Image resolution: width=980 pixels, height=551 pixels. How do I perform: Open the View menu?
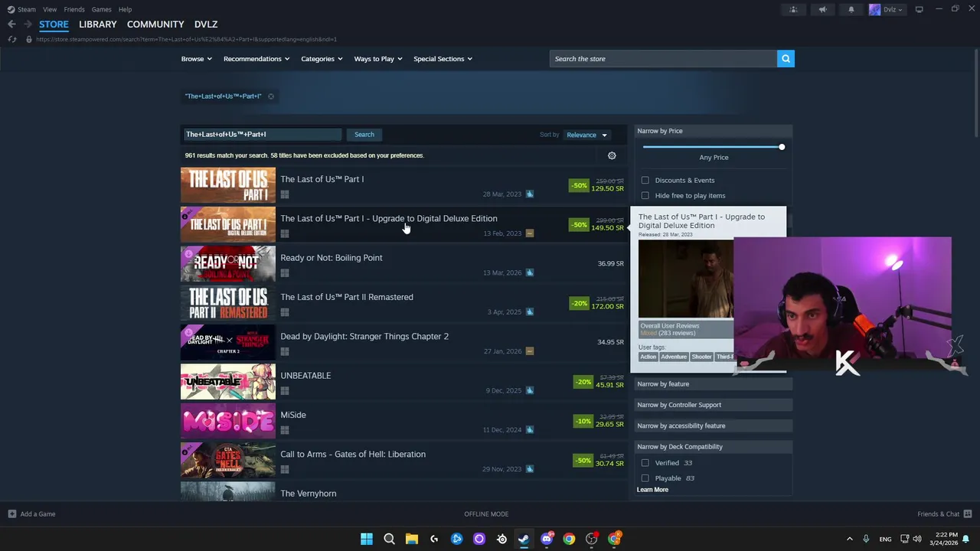coord(50,9)
